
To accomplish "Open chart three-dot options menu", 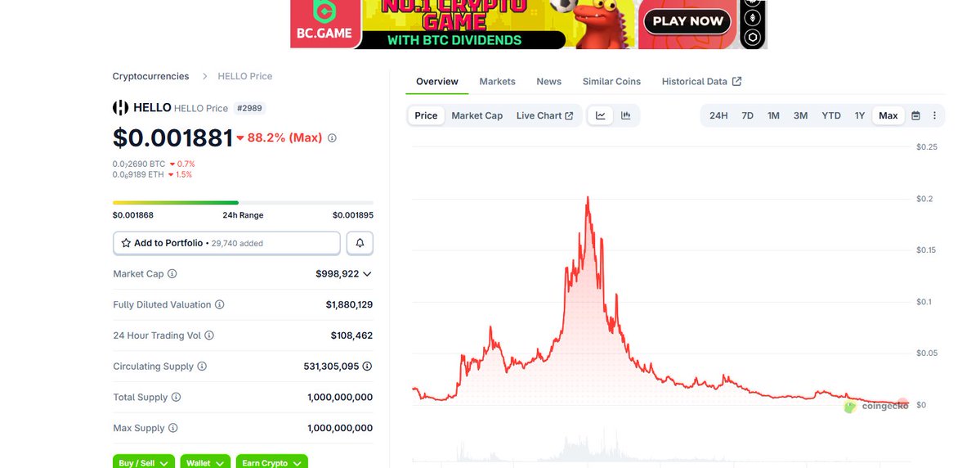I will click(934, 115).
